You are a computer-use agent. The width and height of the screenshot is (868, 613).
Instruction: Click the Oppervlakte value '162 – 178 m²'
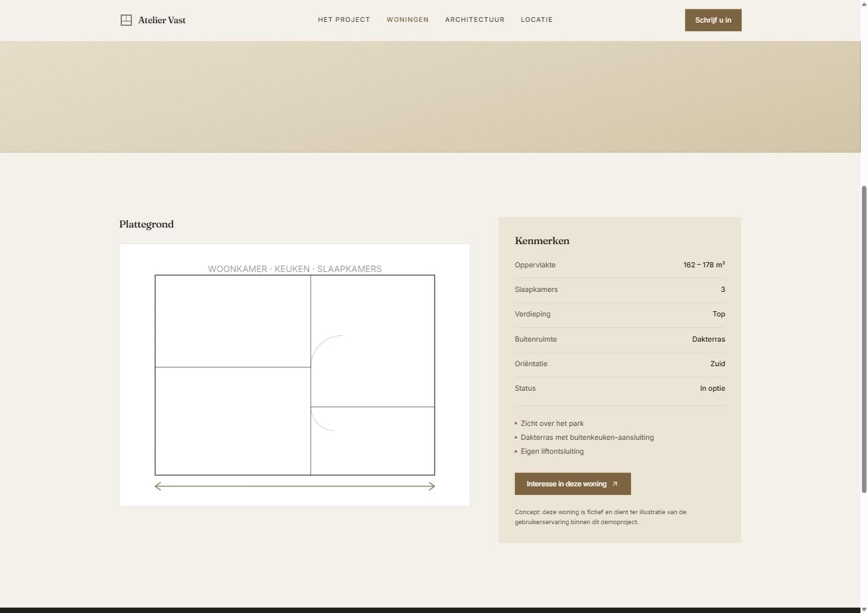pyautogui.click(x=704, y=265)
